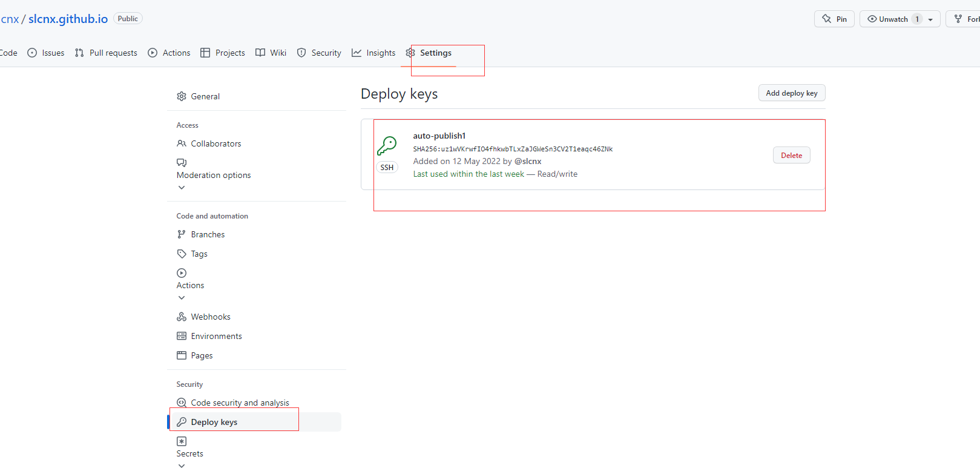Open the Unwatch dropdown arrow
This screenshot has height=474, width=980.
[930, 19]
